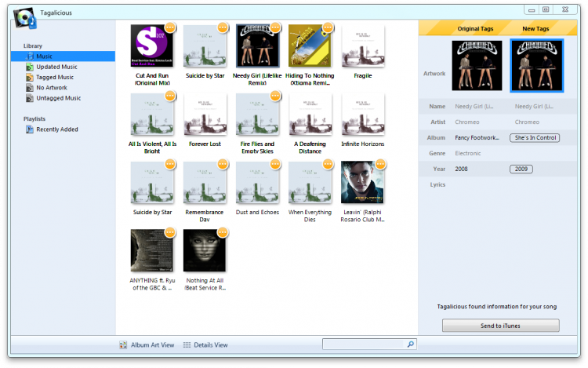Click the Tagged Music folder icon
This screenshot has width=588, height=368.
pos(30,77)
